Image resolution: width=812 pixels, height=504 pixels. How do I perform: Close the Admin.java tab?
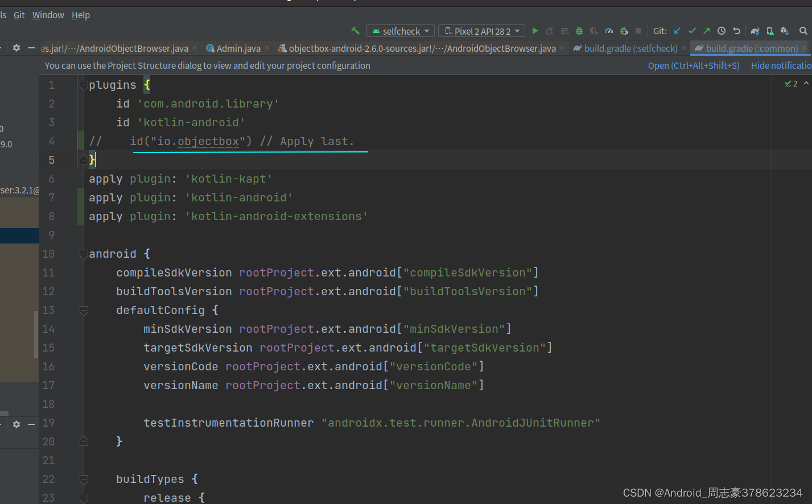click(x=267, y=48)
